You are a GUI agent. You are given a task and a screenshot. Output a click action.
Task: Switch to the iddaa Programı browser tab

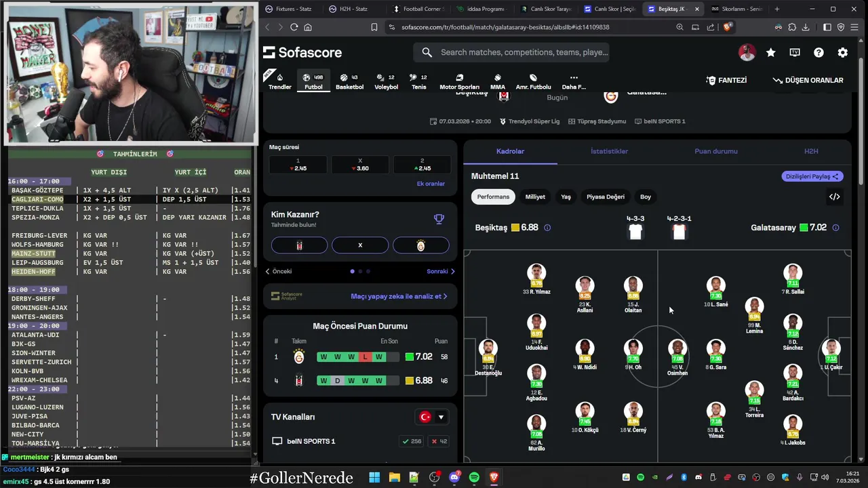tap(481, 9)
